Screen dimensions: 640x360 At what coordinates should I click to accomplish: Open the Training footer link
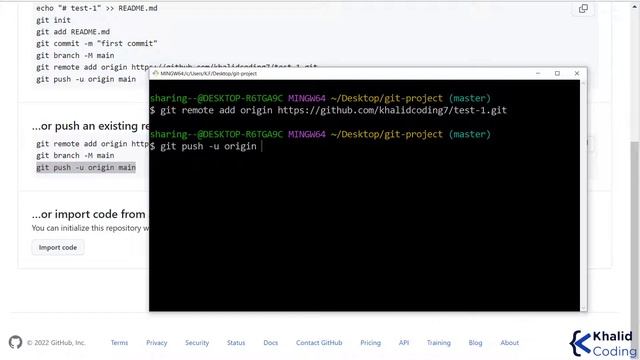coord(439,343)
